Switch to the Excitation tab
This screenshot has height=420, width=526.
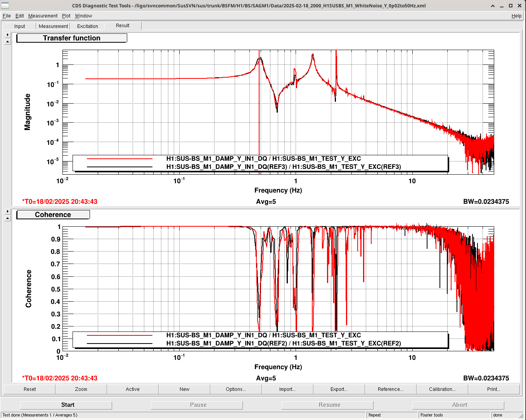(x=87, y=26)
